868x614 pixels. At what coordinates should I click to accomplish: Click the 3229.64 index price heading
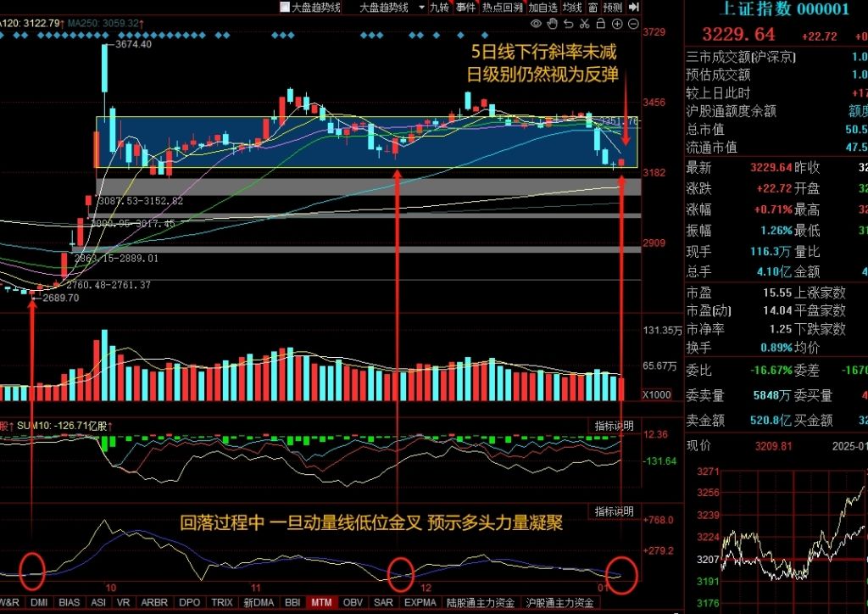[x=739, y=34]
